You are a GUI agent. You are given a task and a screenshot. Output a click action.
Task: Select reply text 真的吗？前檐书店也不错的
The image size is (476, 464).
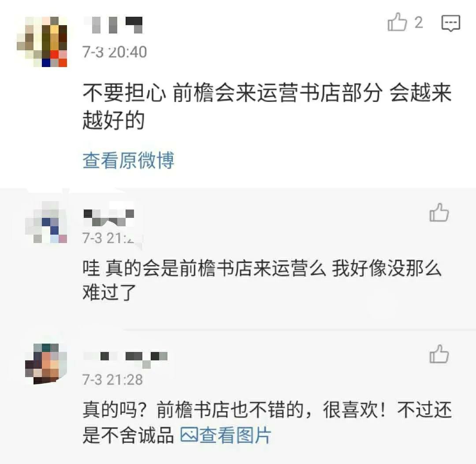pyautogui.click(x=193, y=410)
